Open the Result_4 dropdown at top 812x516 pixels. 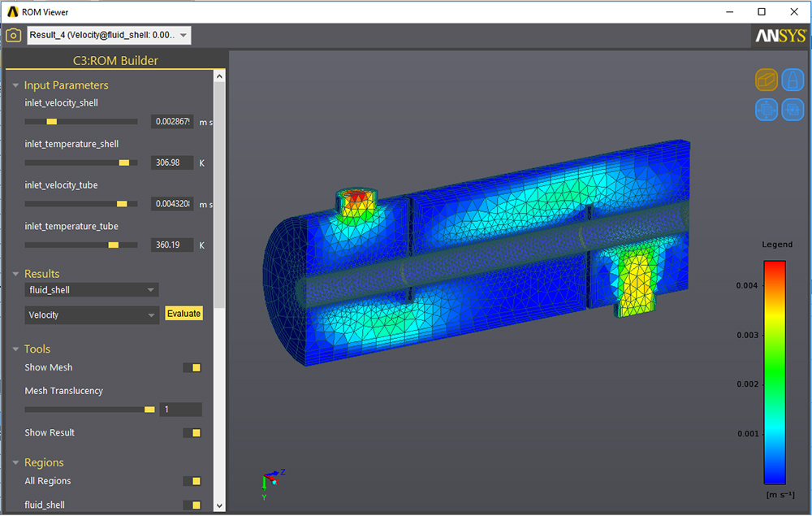tap(183, 35)
